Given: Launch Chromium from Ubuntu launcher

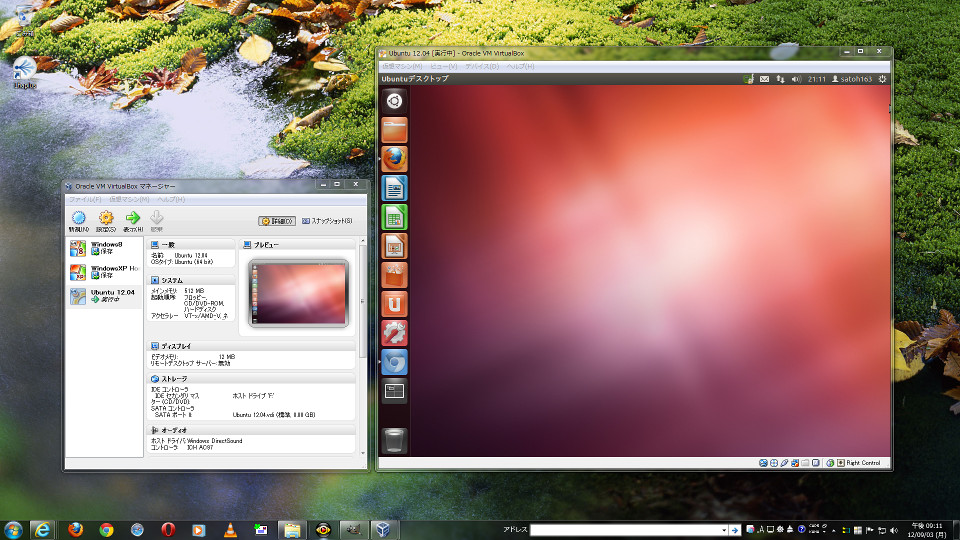Looking at the screenshot, I should pos(394,362).
